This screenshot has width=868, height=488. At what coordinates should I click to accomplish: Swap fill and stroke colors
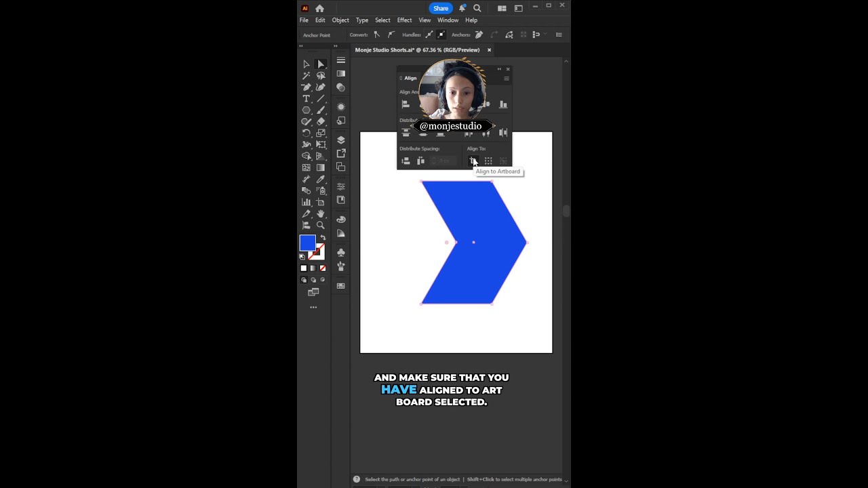click(323, 237)
